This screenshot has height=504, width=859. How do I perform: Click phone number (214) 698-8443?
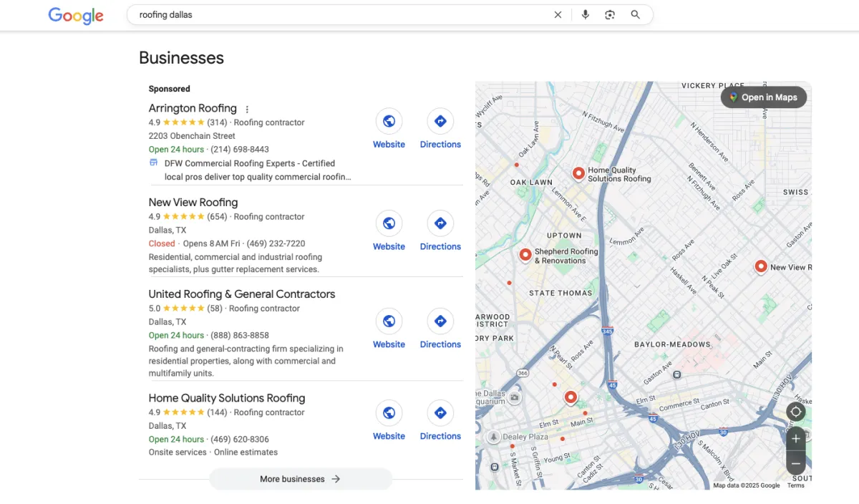click(240, 150)
